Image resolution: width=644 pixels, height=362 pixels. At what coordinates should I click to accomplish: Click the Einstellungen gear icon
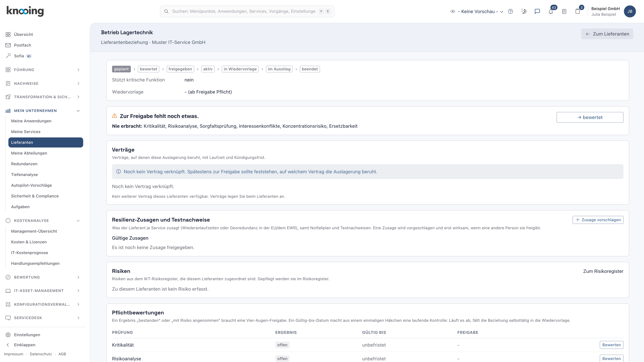(8, 335)
